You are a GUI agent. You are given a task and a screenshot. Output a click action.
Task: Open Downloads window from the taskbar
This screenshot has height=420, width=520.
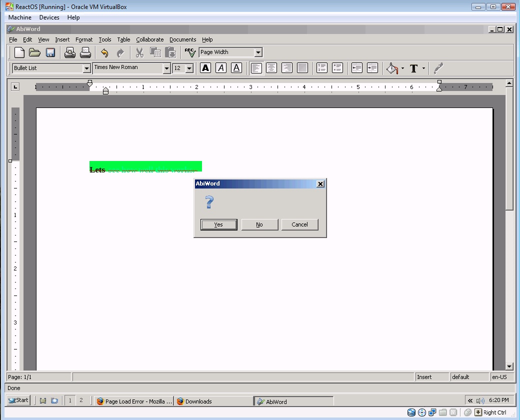[x=214, y=401]
